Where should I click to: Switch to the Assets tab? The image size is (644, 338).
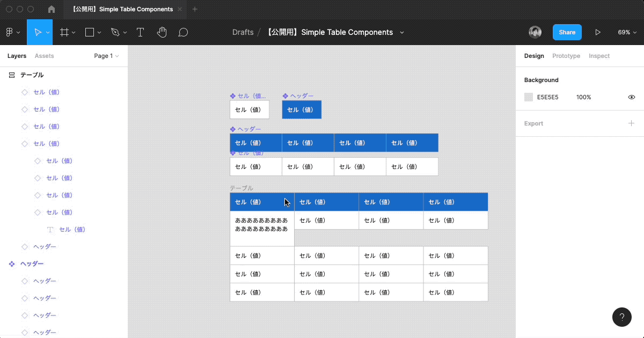44,56
